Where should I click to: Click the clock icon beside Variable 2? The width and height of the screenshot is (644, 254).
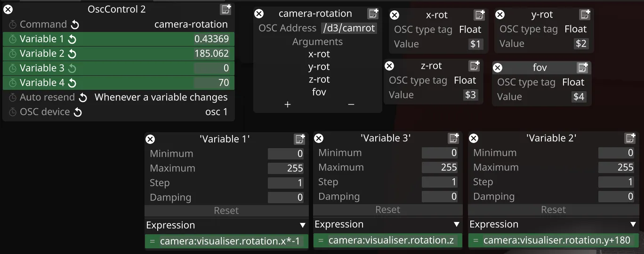(x=13, y=54)
